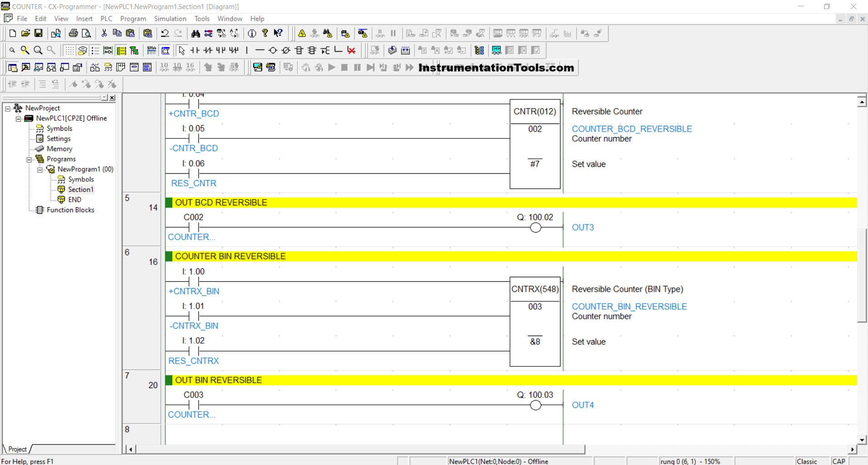
Task: Click the horizontal scrollbar right arrow
Action: (852, 449)
